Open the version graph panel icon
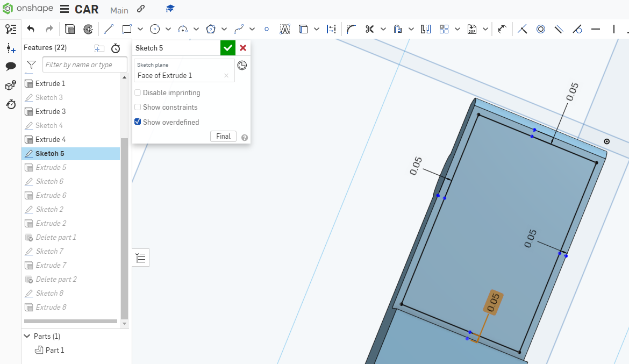This screenshot has width=629, height=364. 11,29
